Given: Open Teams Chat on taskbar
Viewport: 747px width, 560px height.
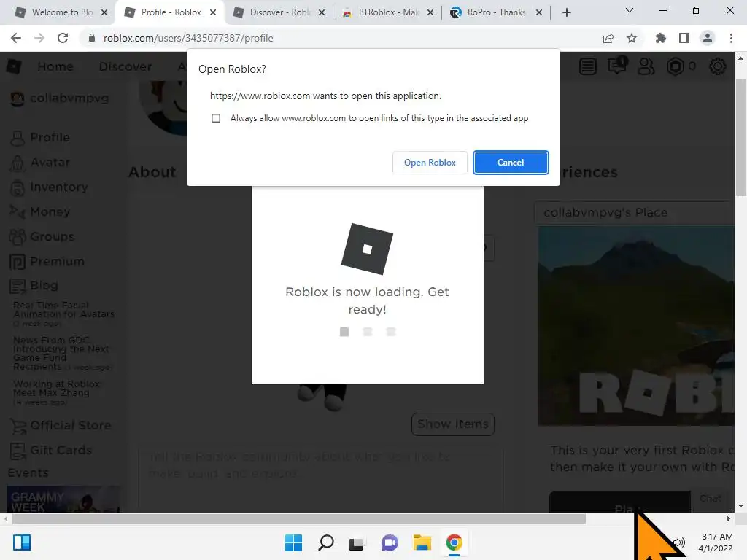Looking at the screenshot, I should (390, 542).
